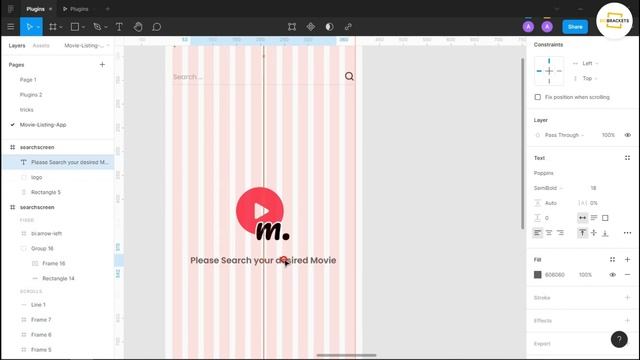Select the Comment tool
Viewport: 640px width, 360px height.
(156, 27)
